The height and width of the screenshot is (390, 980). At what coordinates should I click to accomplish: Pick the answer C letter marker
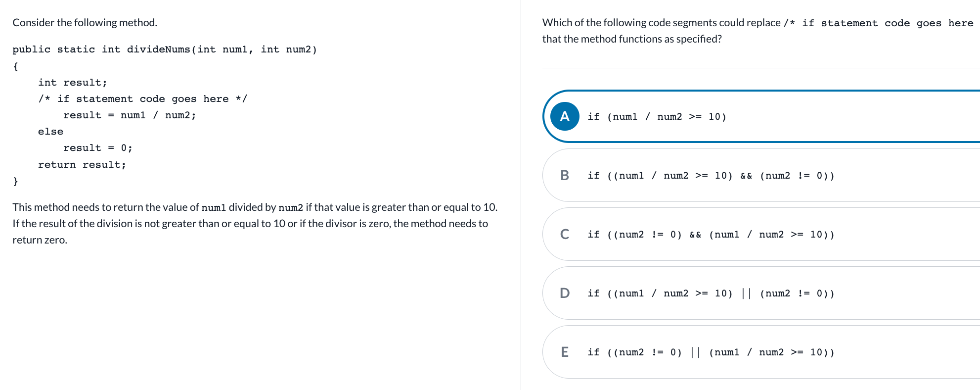(x=565, y=234)
